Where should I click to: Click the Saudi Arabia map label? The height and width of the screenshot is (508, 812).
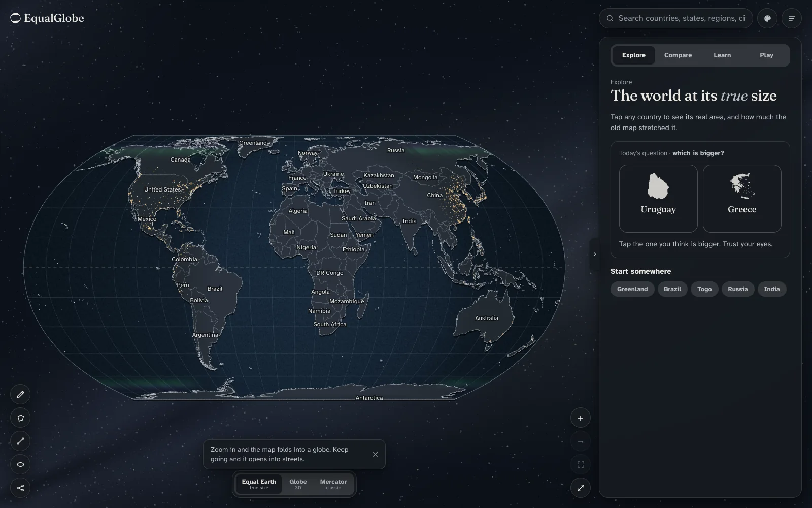(x=359, y=218)
